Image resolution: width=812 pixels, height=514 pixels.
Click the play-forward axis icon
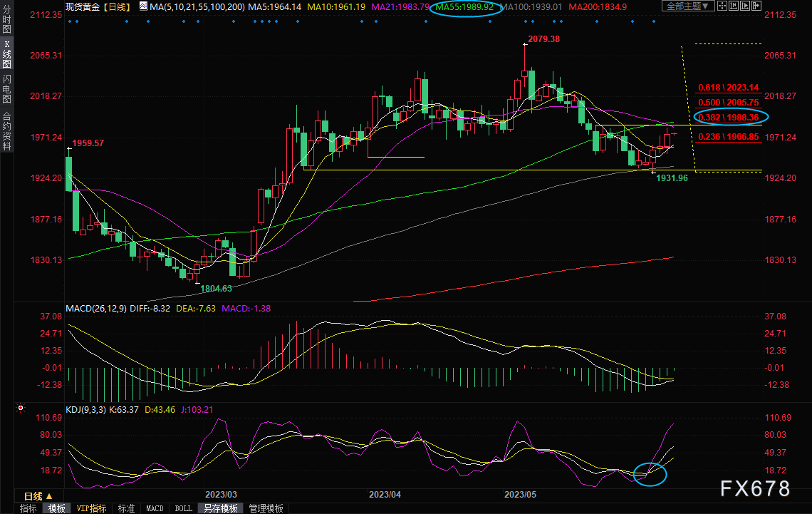point(744,6)
